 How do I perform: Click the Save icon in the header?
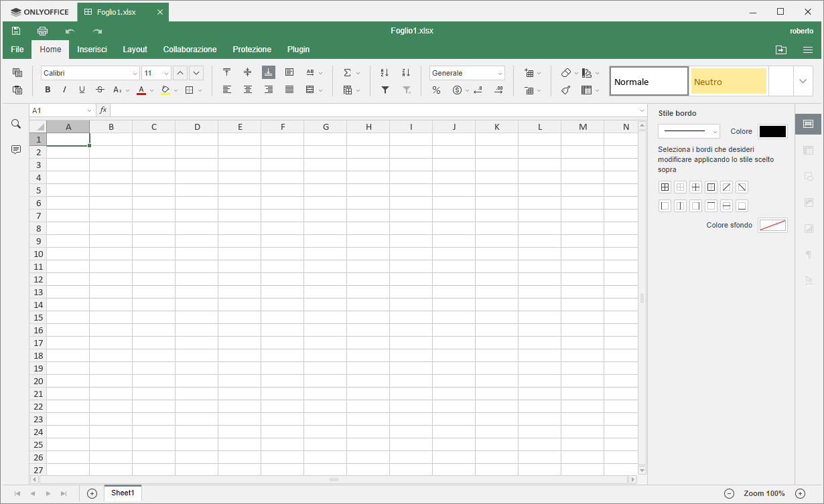16,31
